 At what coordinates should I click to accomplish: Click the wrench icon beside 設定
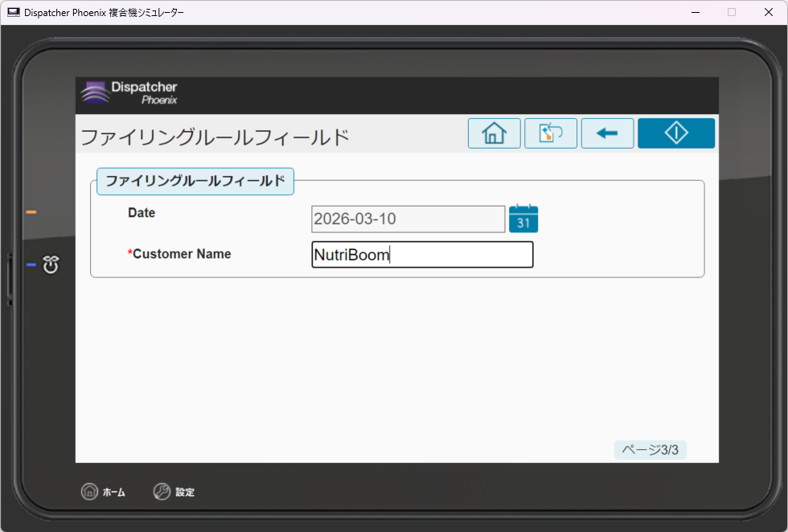tap(162, 492)
